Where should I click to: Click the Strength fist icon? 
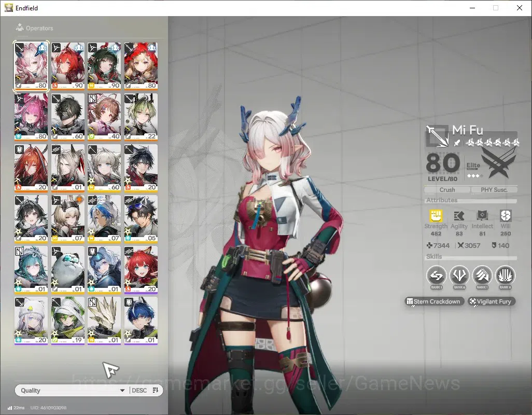pos(436,216)
